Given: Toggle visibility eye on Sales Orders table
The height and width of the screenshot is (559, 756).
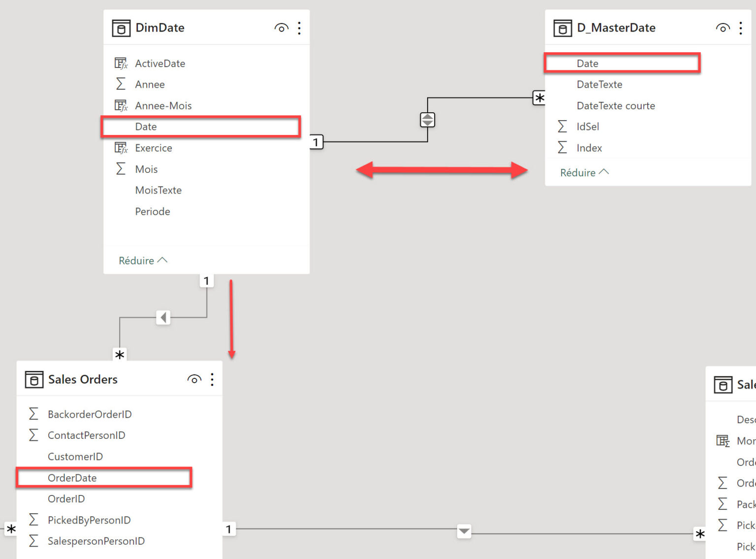Looking at the screenshot, I should (194, 379).
